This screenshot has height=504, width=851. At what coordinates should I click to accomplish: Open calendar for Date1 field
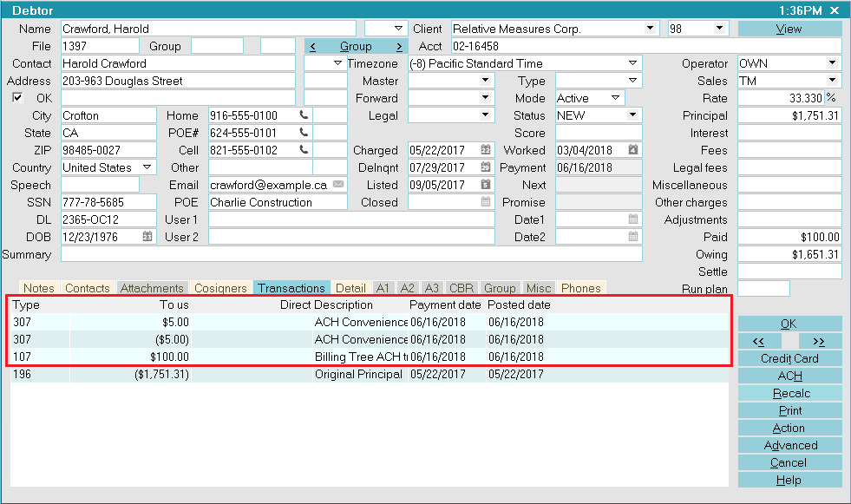(x=632, y=219)
